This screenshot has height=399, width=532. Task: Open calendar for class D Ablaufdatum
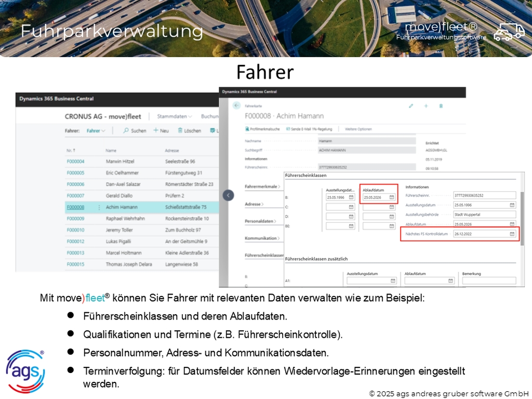(392, 217)
